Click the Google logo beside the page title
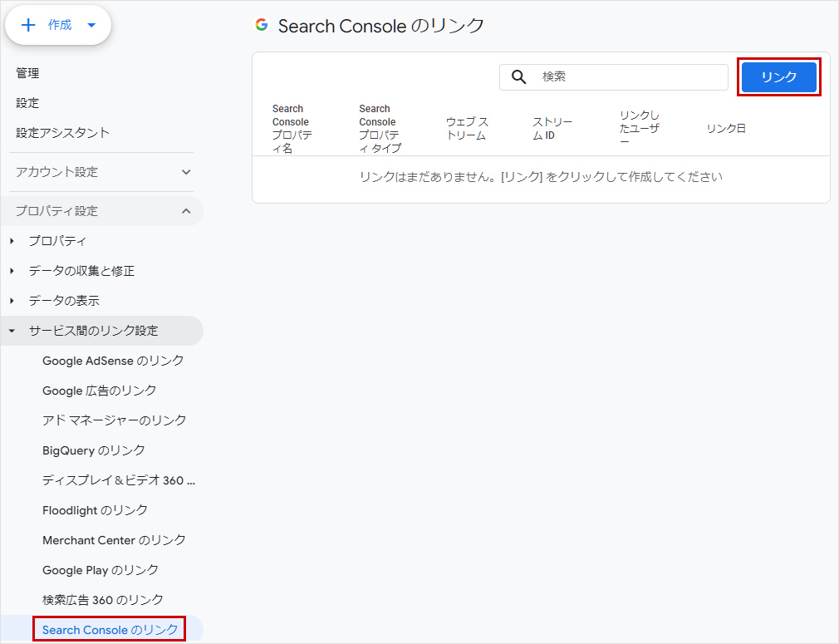This screenshot has width=839, height=644. (x=262, y=25)
